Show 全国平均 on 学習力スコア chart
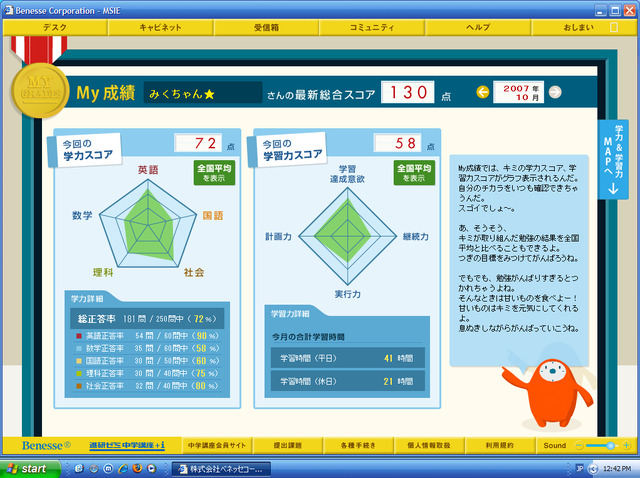Image resolution: width=640 pixels, height=478 pixels. point(414,173)
